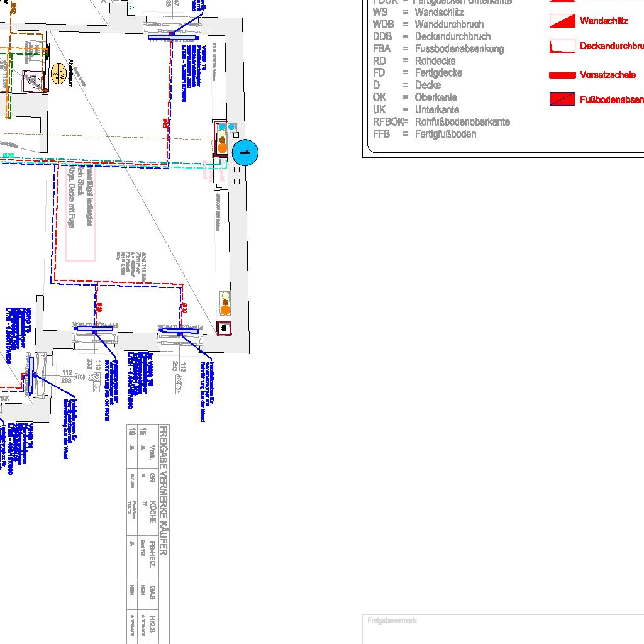This screenshot has height=644, width=644.
Task: Select the blue radiator bar at top window
Action: pos(173,38)
